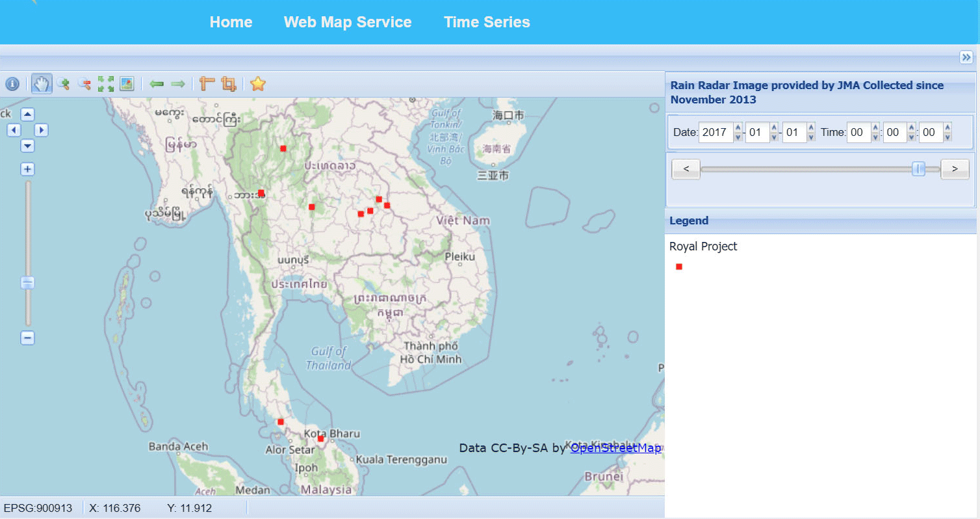The image size is (980, 519).
Task: Activate the zoom in magnifier tool
Action: click(63, 84)
